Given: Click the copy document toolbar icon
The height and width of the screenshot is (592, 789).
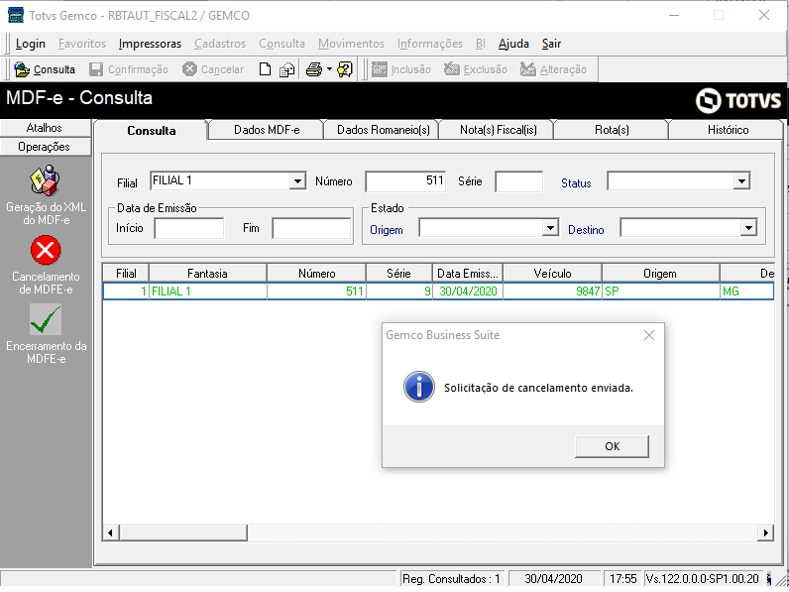Looking at the screenshot, I should tap(287, 69).
